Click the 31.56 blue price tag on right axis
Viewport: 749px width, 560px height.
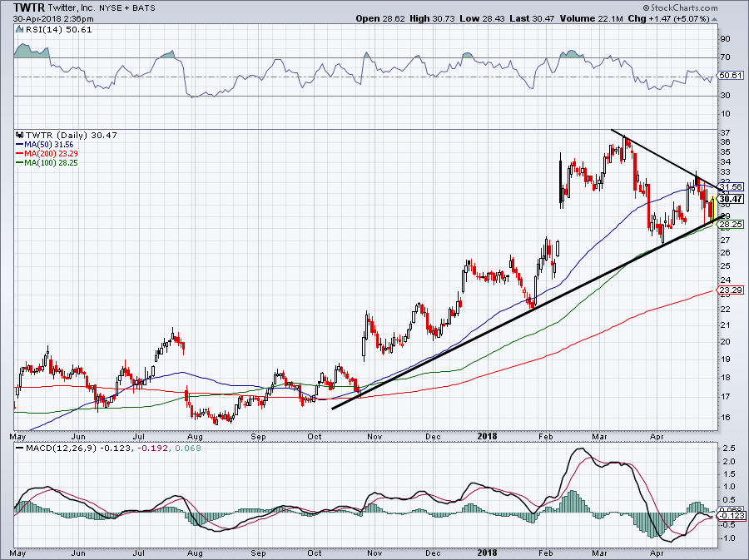click(731, 186)
